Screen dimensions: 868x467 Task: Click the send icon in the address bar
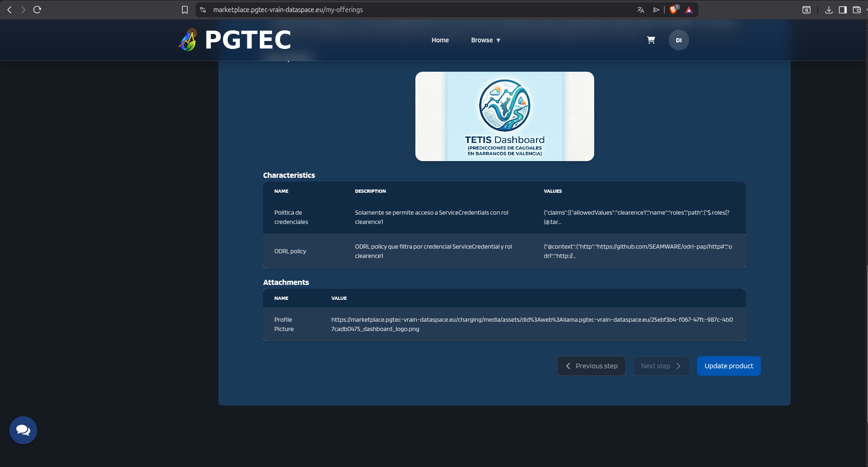657,10
